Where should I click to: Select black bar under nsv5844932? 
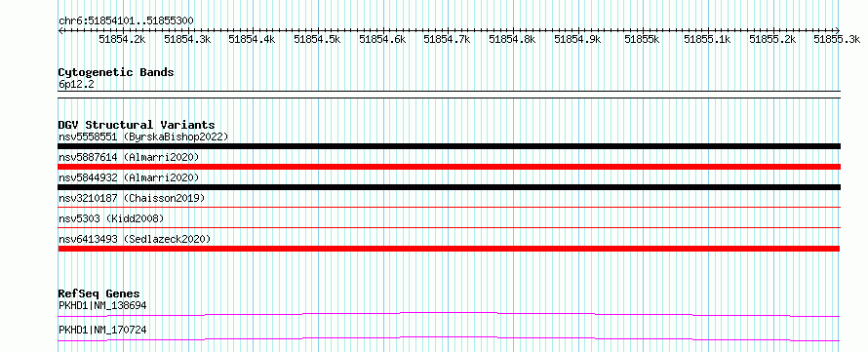(x=449, y=187)
